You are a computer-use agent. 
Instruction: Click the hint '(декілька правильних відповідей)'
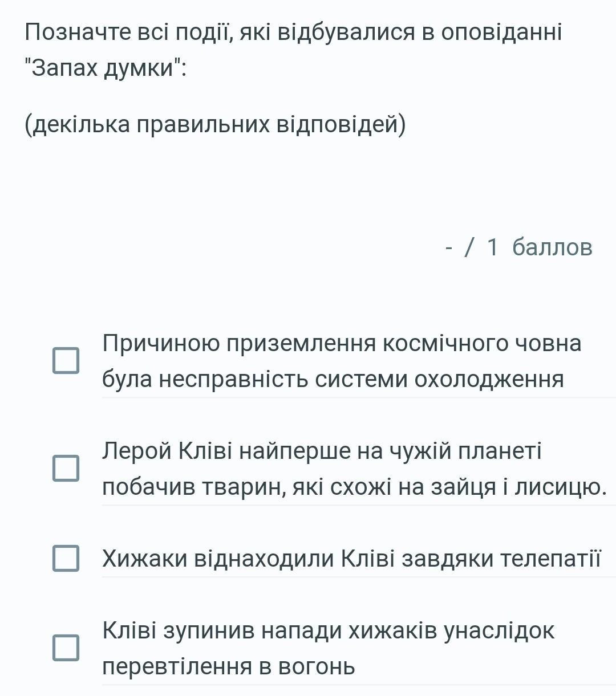pos(215,124)
